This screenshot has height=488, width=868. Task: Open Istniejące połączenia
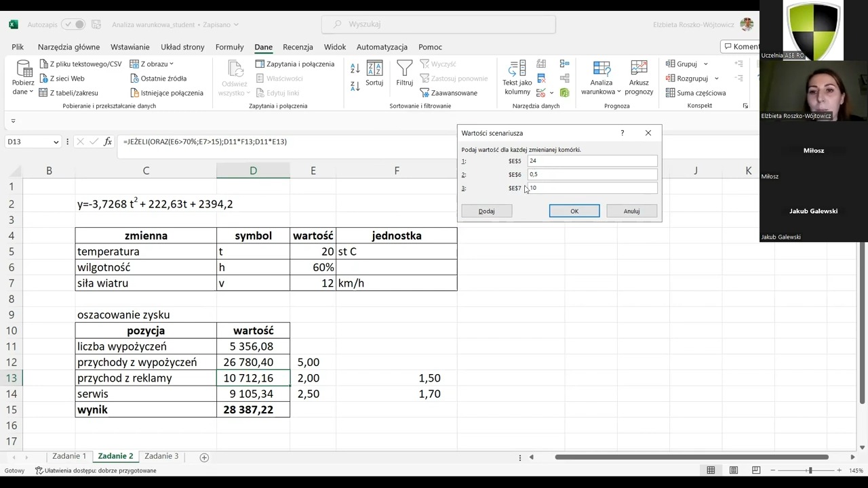166,93
